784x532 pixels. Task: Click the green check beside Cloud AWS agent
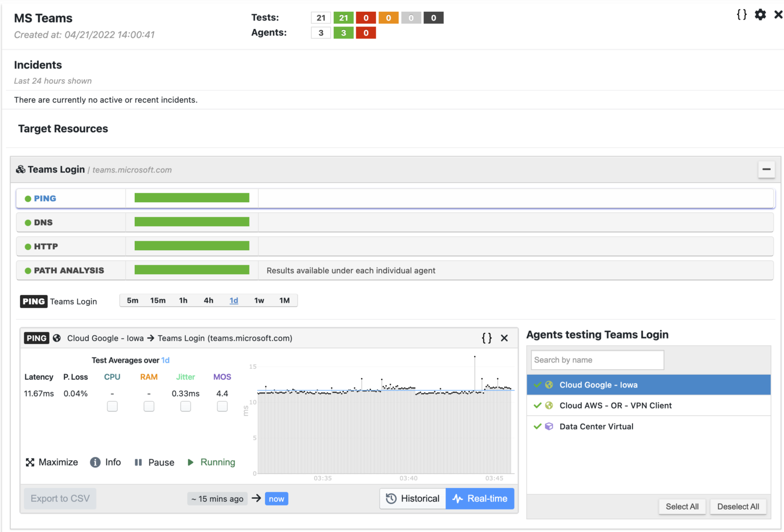click(537, 405)
